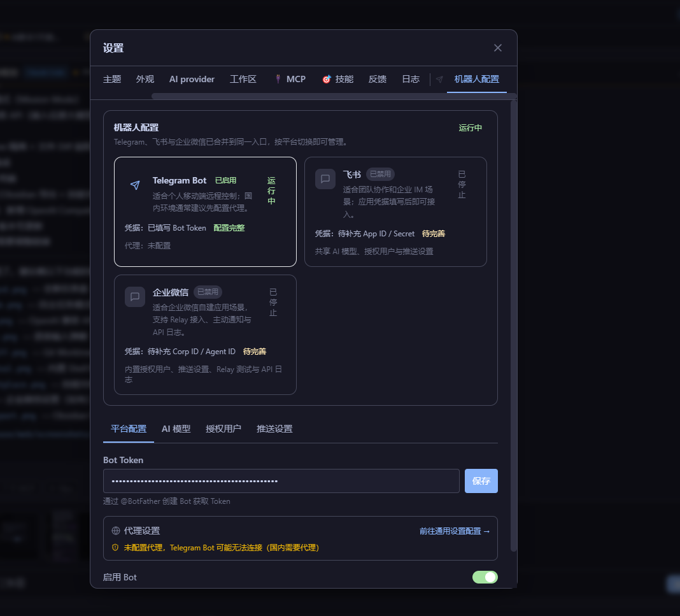Open the 授权用户 sub-tab
The image size is (680, 616).
(223, 429)
